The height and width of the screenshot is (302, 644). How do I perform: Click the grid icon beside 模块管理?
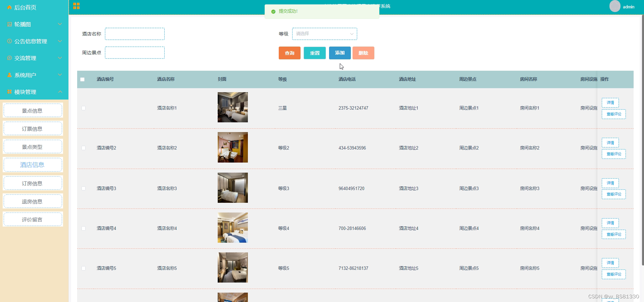click(9, 92)
